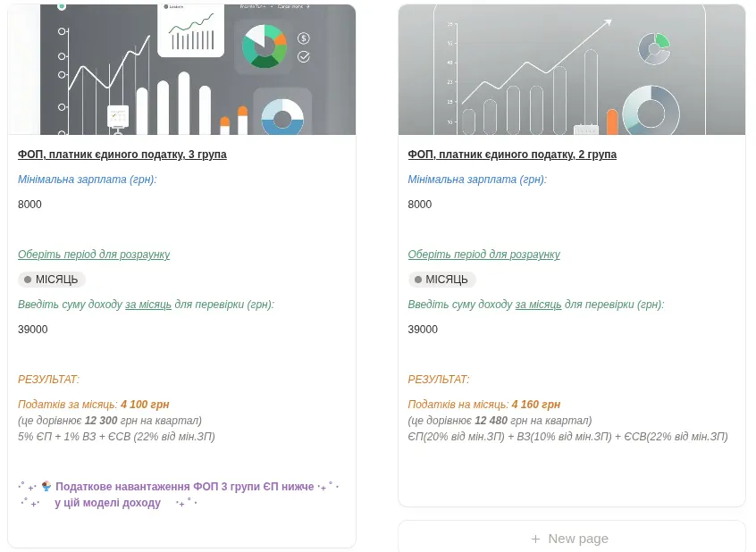Click the purple Податкове навантаження ФОП 3 групи text
Image resolution: width=756 pixels, height=552 pixels.
pos(184,487)
